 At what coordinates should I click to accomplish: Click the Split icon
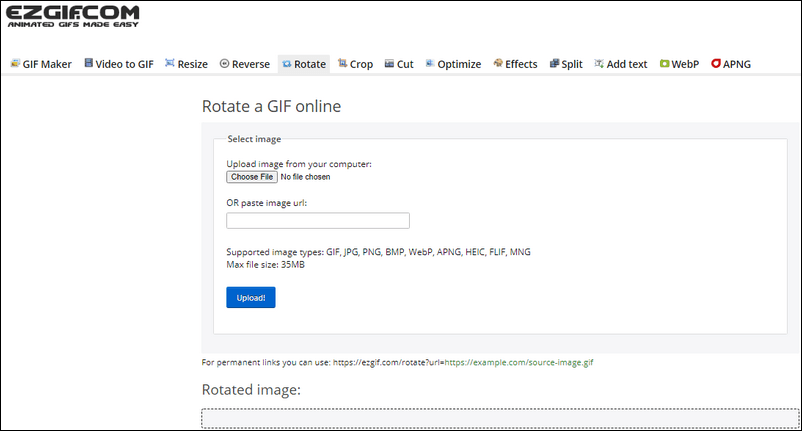click(554, 63)
